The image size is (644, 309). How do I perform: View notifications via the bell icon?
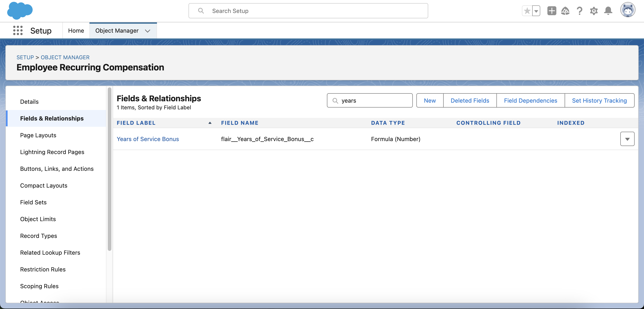point(608,11)
